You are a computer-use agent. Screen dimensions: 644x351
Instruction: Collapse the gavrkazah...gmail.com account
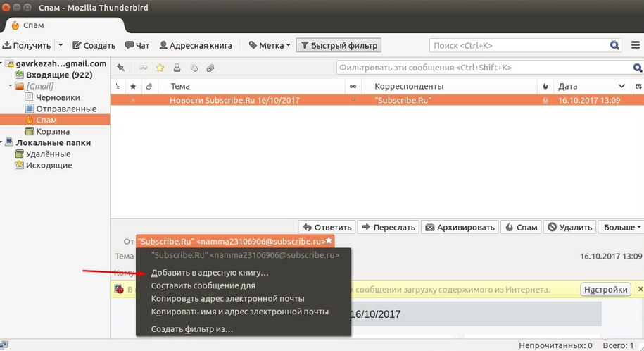tap(1, 63)
